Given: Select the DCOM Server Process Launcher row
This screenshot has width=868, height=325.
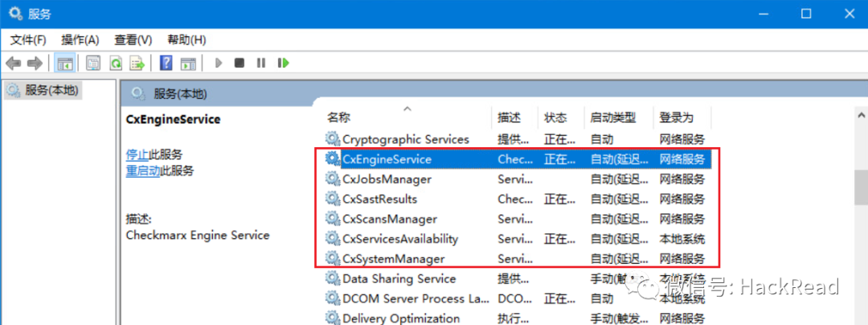Looking at the screenshot, I should point(518,298).
